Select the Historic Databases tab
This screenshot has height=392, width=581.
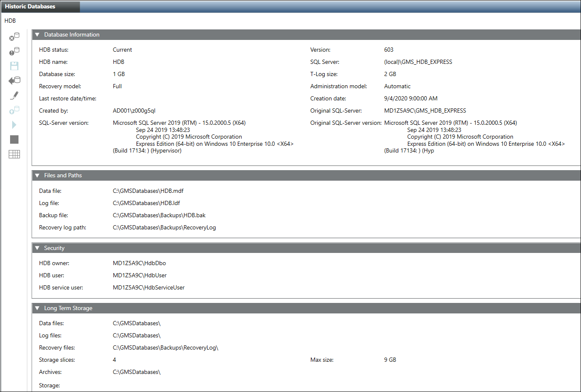point(30,6)
